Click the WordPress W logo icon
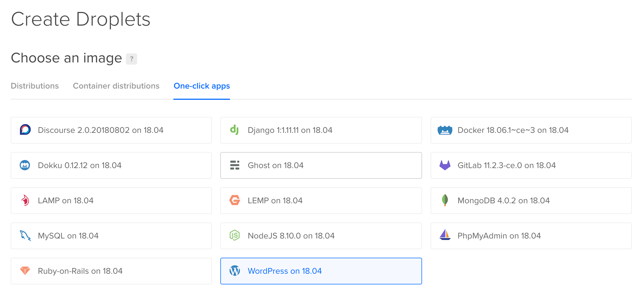644x302 pixels. [235, 271]
